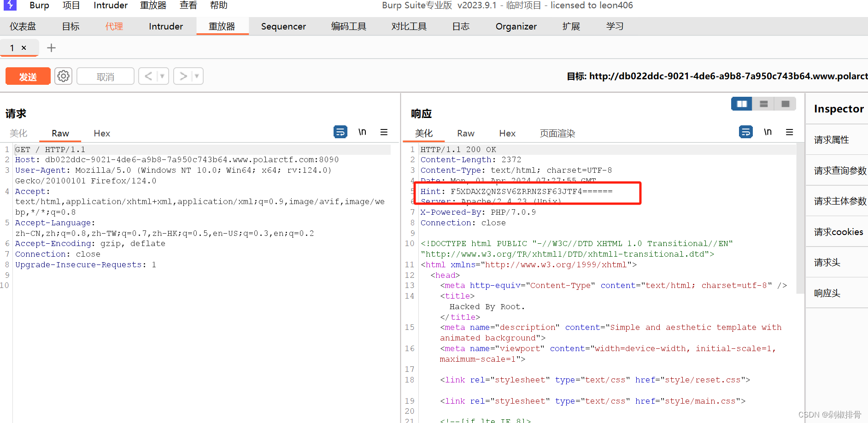Viewport: 868px width, 423px height.
Task: Click the style/main.css link line
Action: click(x=592, y=401)
